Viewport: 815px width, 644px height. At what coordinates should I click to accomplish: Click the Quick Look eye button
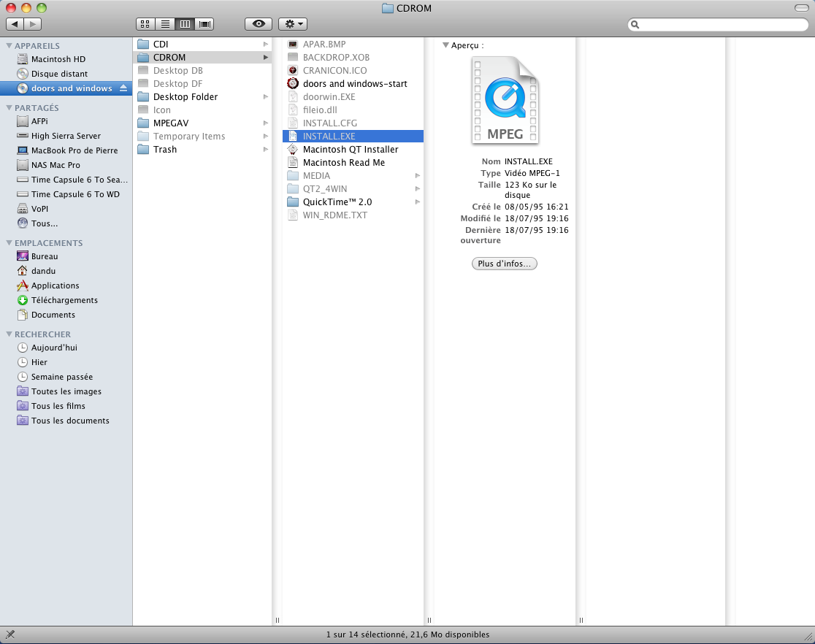[259, 24]
